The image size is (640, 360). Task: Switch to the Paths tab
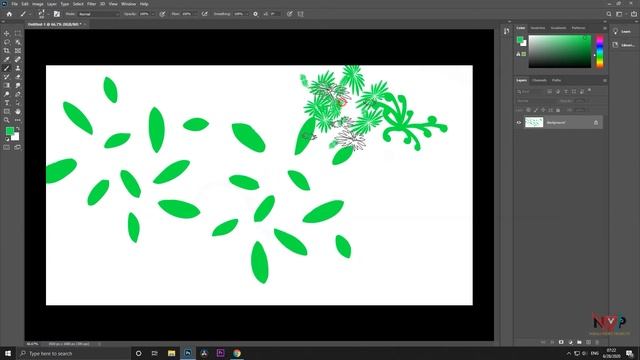556,80
